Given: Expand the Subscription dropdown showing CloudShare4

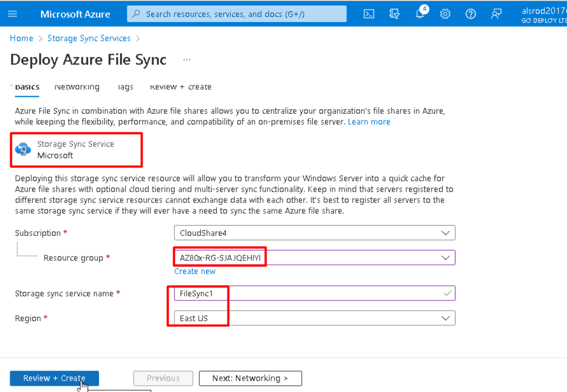Looking at the screenshot, I should coord(315,233).
